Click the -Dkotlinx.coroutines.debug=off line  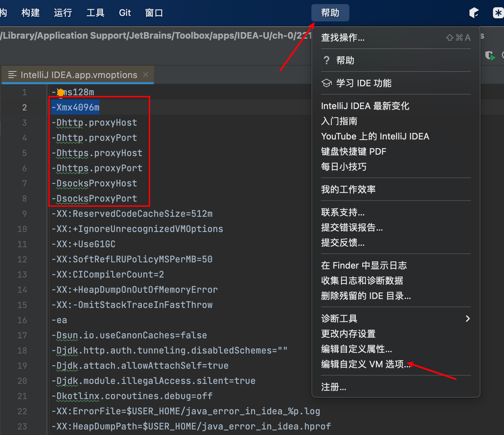[x=132, y=396]
